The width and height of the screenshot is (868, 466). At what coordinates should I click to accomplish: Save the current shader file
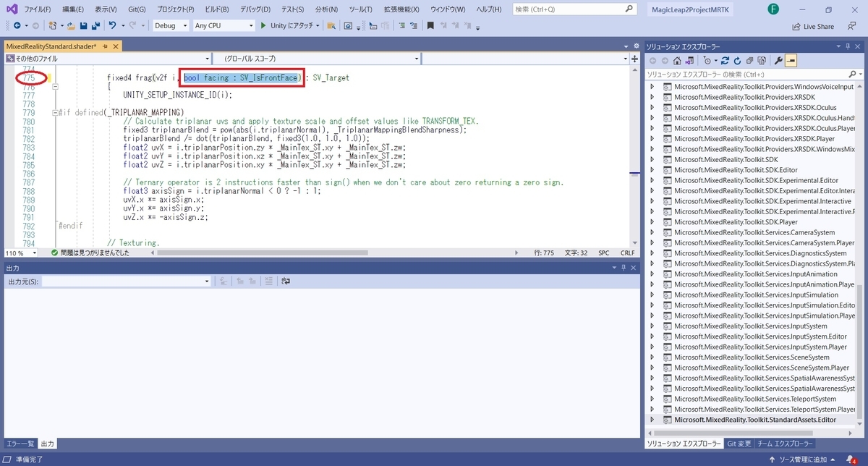click(x=84, y=25)
